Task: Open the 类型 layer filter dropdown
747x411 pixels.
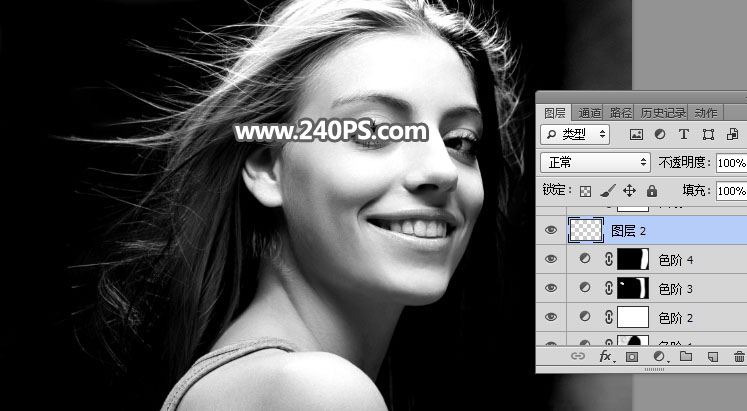Action: (x=575, y=135)
